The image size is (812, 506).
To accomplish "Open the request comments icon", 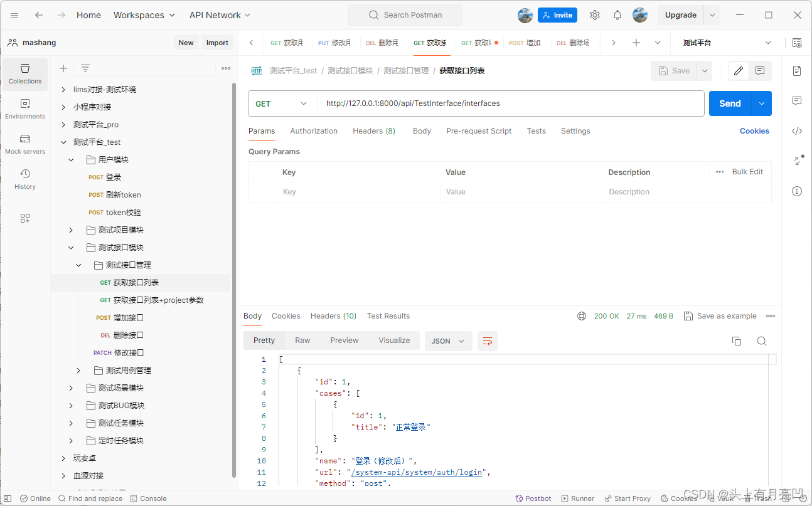I will coord(760,71).
